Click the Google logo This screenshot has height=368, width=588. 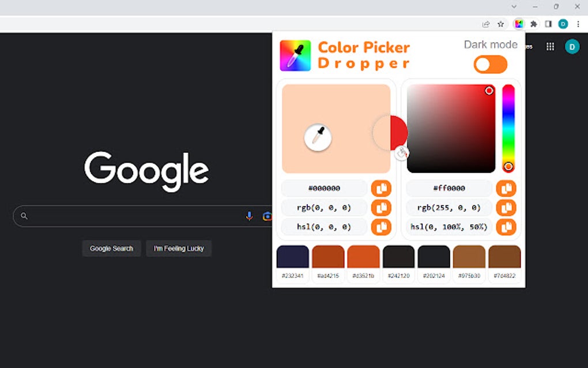coord(146,171)
